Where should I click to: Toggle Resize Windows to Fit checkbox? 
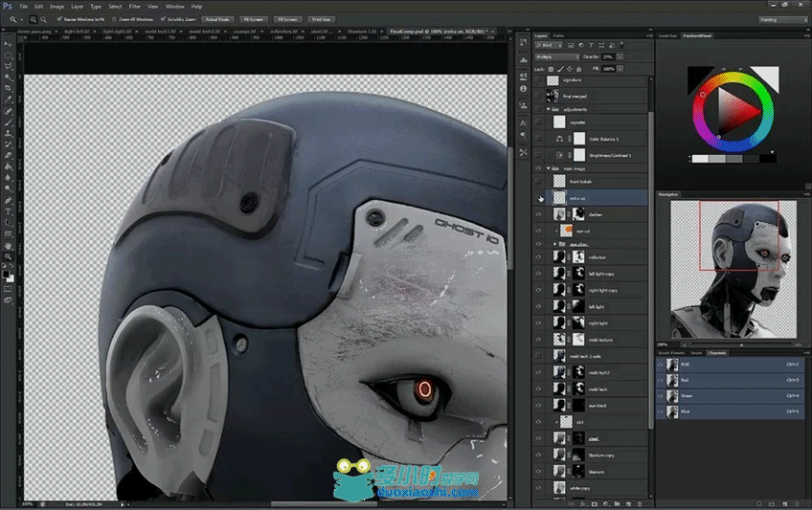tap(59, 19)
